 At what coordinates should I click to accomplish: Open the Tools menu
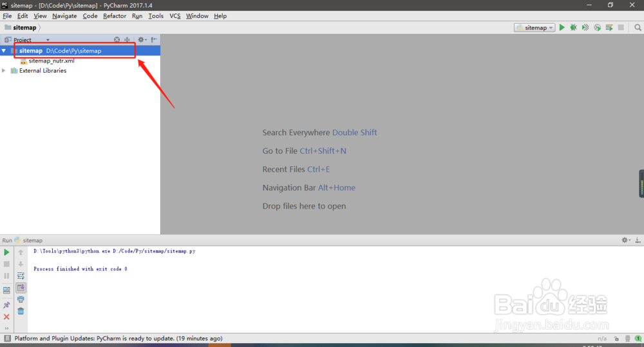tap(156, 16)
